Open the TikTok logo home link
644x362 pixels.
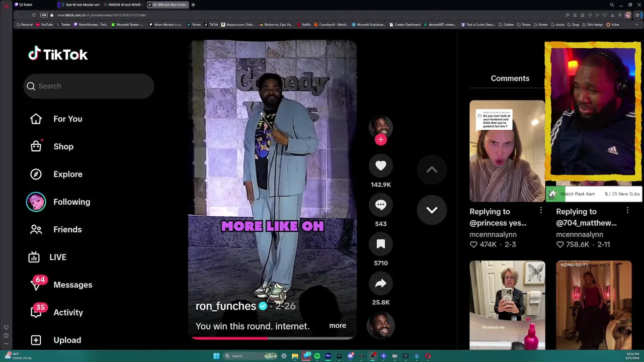click(58, 54)
